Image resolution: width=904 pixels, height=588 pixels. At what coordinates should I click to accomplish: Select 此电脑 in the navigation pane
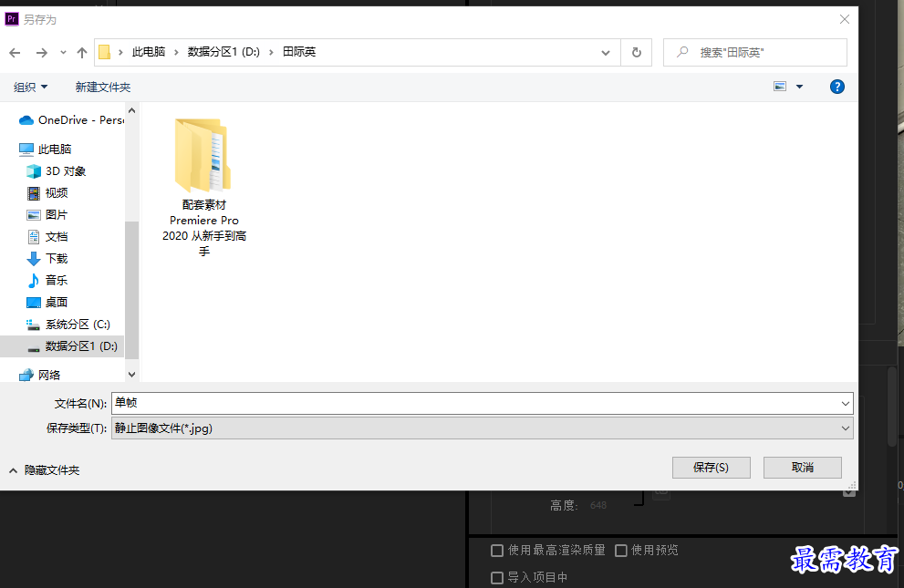(45, 150)
